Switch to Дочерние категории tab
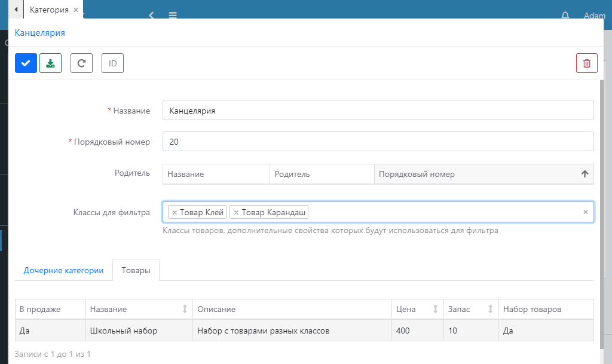This screenshot has height=364, width=612. pyautogui.click(x=63, y=270)
